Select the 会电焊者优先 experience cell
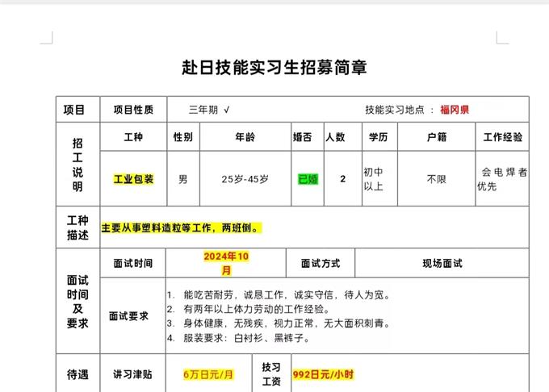This screenshot has height=392, width=549. [502, 179]
